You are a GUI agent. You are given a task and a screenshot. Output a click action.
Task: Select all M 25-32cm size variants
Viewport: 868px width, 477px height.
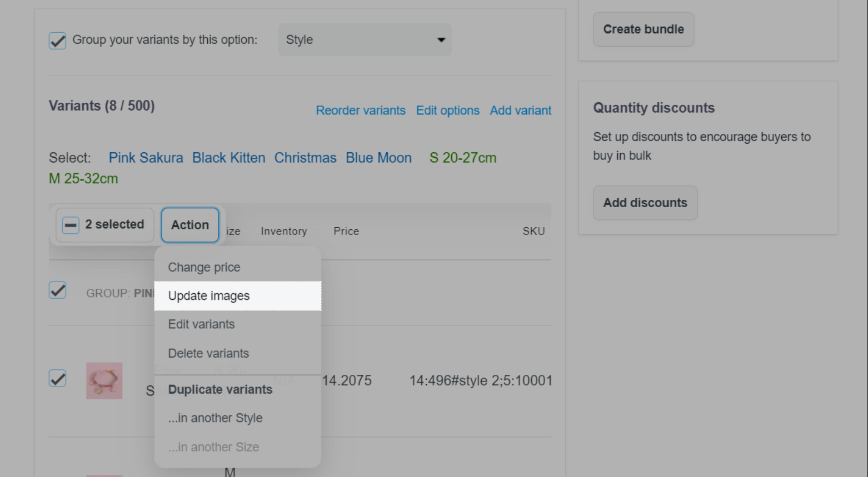tap(83, 179)
